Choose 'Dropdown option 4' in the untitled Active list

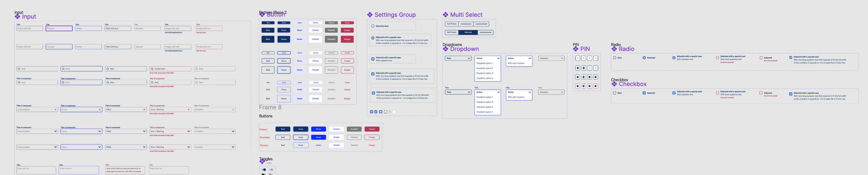point(485,78)
